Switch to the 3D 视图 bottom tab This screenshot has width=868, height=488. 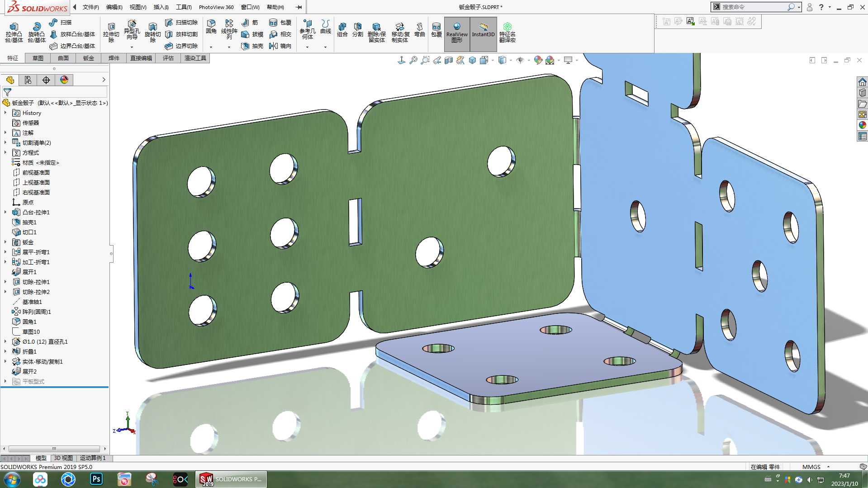pyautogui.click(x=63, y=458)
